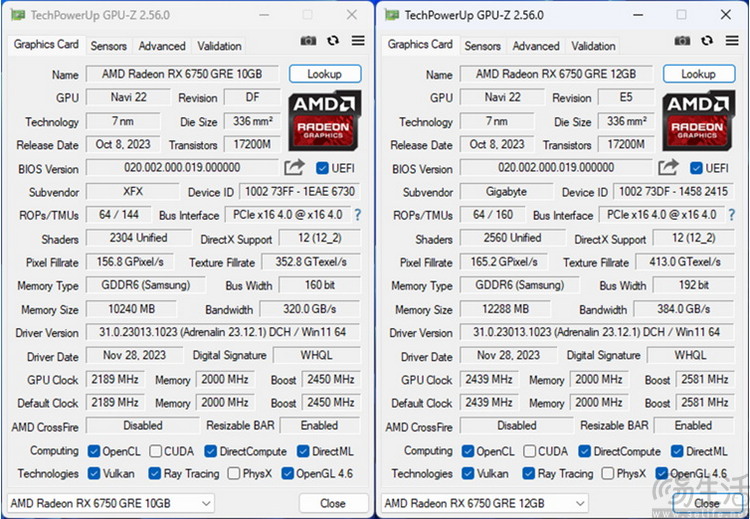Screen dimensions: 750x519
Task: Click AMD Radeon logo in 10GB window
Action: (x=324, y=121)
